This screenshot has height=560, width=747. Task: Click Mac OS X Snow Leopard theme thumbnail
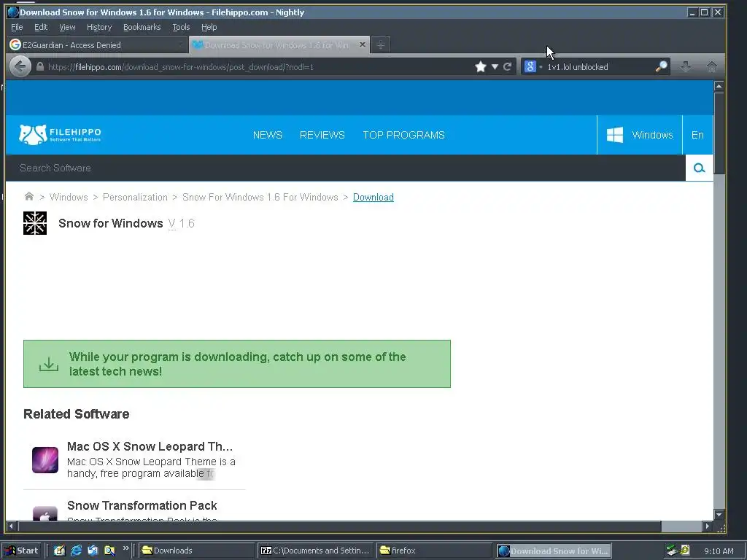45,459
